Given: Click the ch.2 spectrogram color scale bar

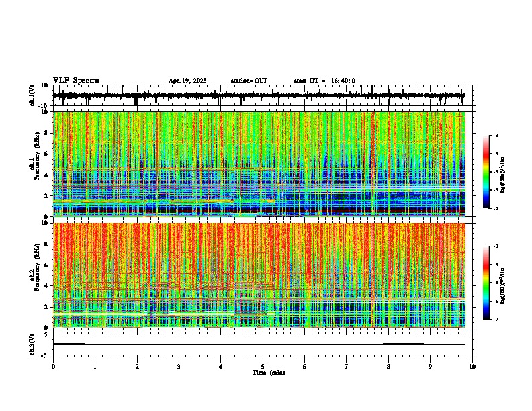Looking at the screenshot, I should point(486,283).
